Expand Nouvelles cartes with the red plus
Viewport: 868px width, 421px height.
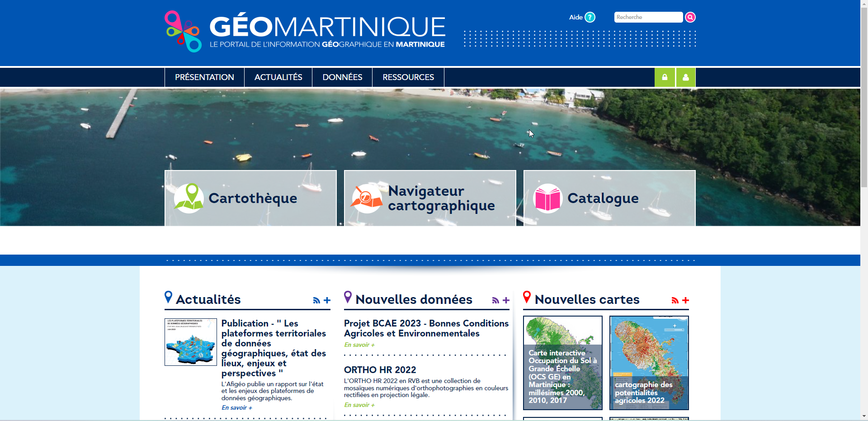tap(686, 300)
